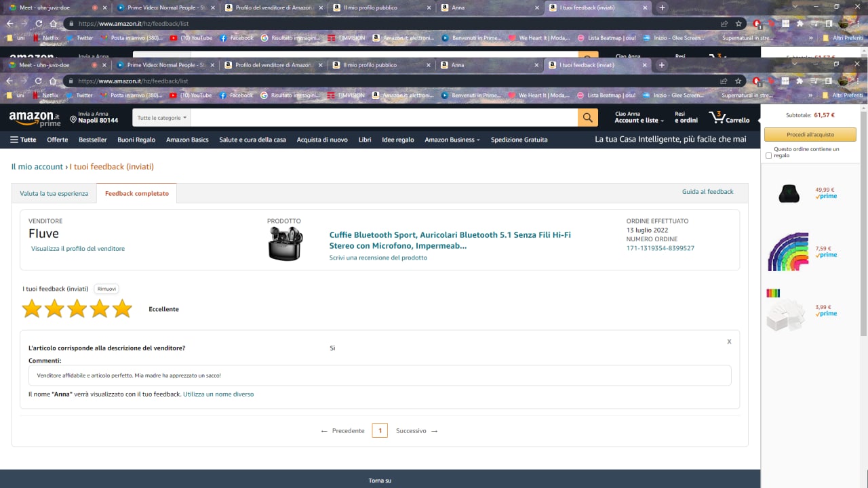Open the Bestseller menu item
Viewport: 868px width, 488px height.
point(93,140)
